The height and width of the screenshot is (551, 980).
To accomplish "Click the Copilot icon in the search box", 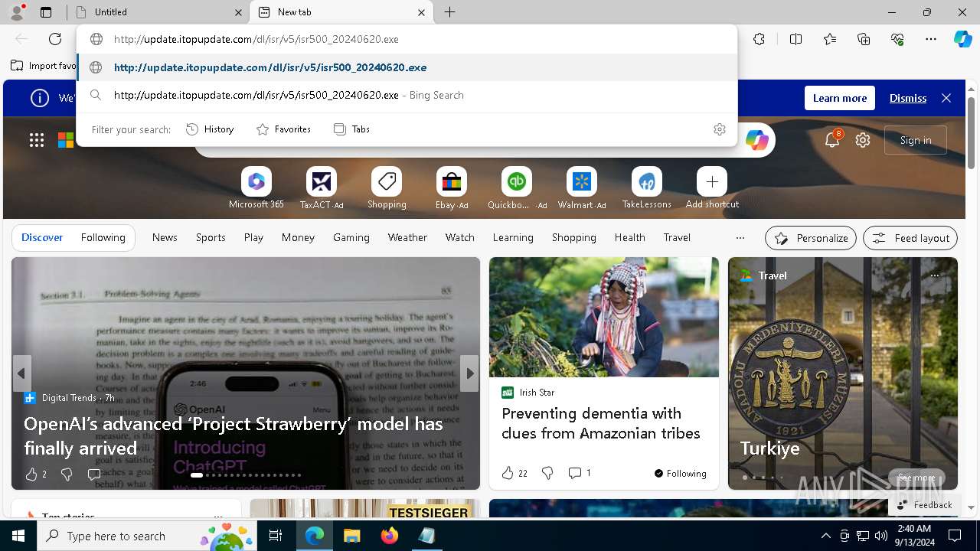I will click(x=756, y=140).
